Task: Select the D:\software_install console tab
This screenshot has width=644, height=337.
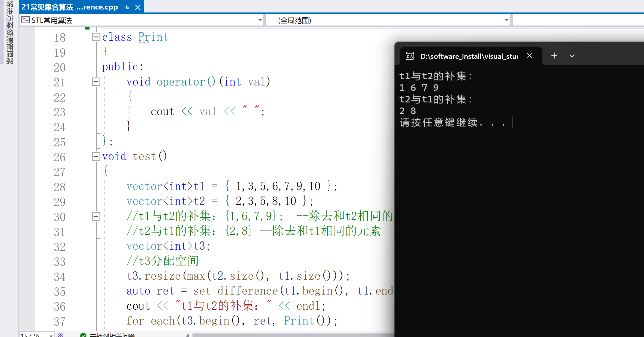Action: coord(469,56)
